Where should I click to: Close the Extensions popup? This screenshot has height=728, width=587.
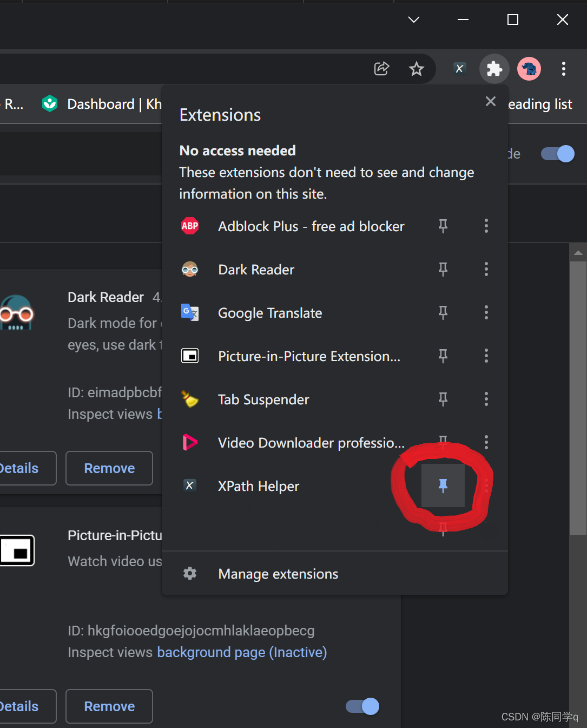(491, 101)
